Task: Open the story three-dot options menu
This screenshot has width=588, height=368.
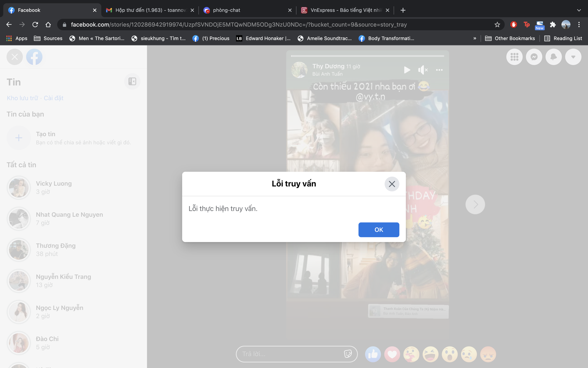Action: (x=439, y=70)
